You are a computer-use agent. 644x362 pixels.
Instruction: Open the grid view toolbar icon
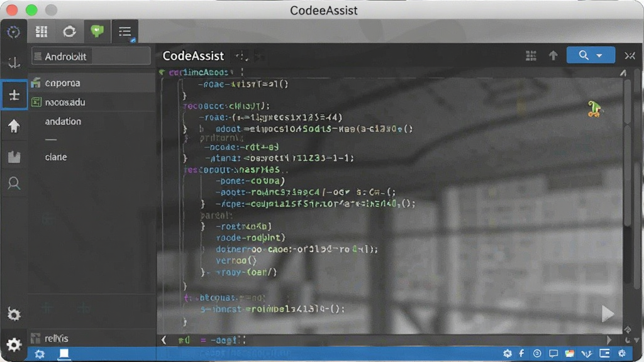point(42,31)
